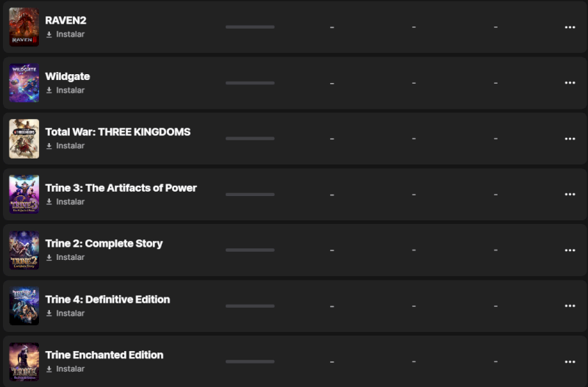Open ellipsis menu for Trine 2: Complete Story
Image resolution: width=588 pixels, height=387 pixels.
(570, 250)
